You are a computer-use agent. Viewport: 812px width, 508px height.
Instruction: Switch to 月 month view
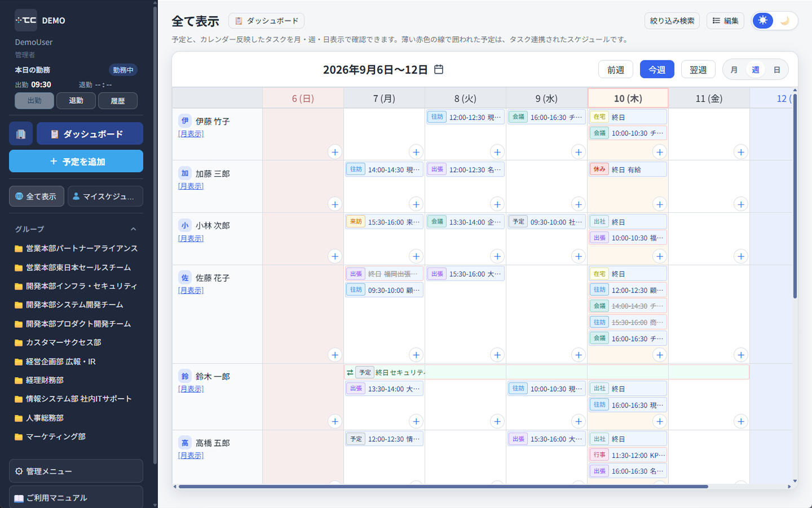[x=734, y=70]
